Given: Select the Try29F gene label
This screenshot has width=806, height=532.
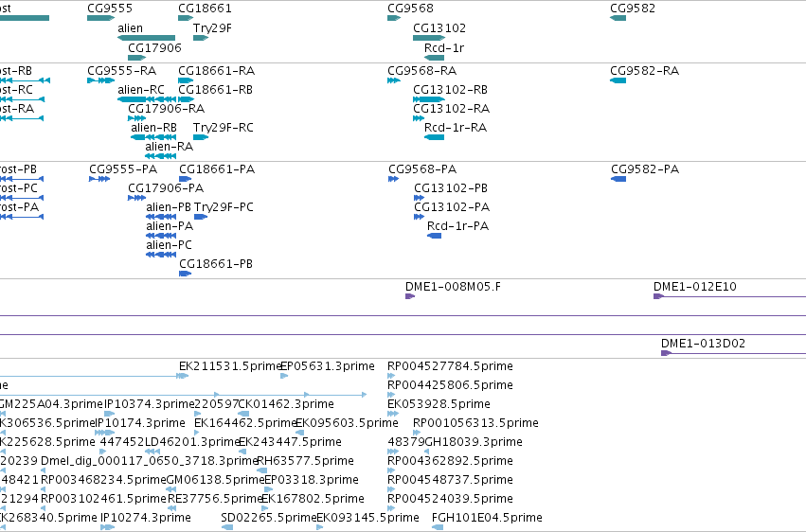Looking at the screenshot, I should pyautogui.click(x=212, y=27).
